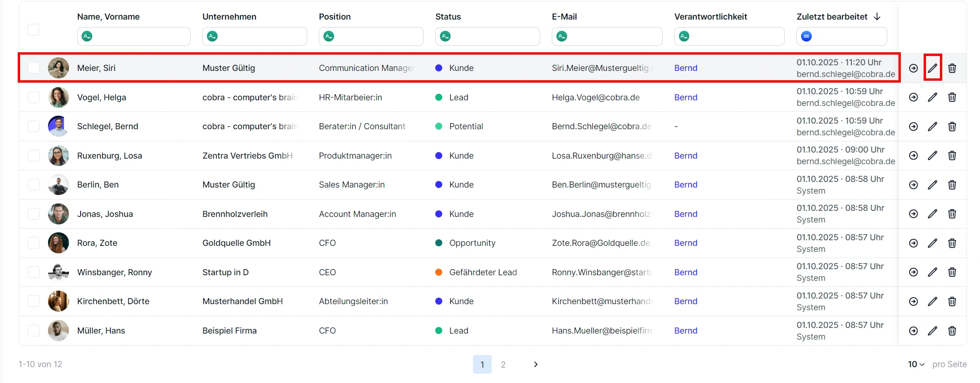Sort by Zuletzt bearbeitet column arrow
This screenshot has height=383, width=980.
pyautogui.click(x=877, y=17)
